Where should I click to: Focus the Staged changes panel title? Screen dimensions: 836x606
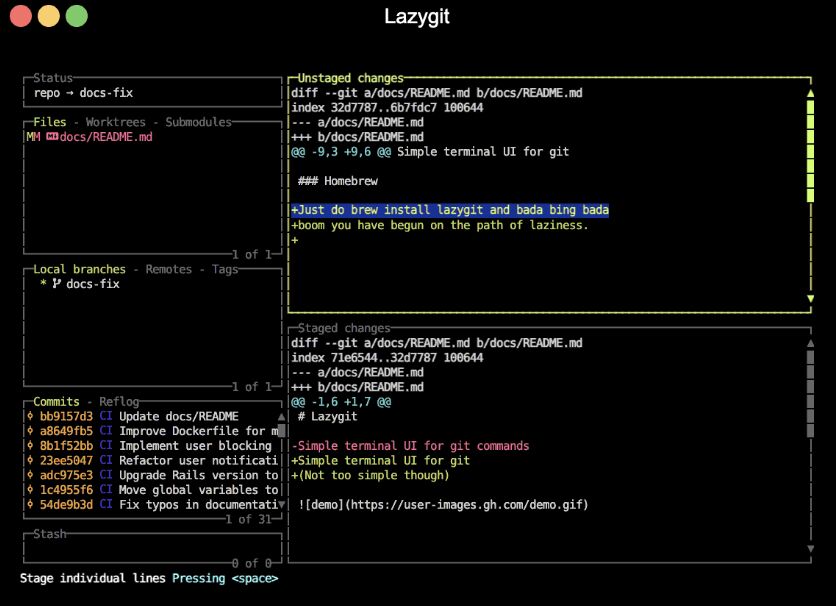(x=344, y=328)
